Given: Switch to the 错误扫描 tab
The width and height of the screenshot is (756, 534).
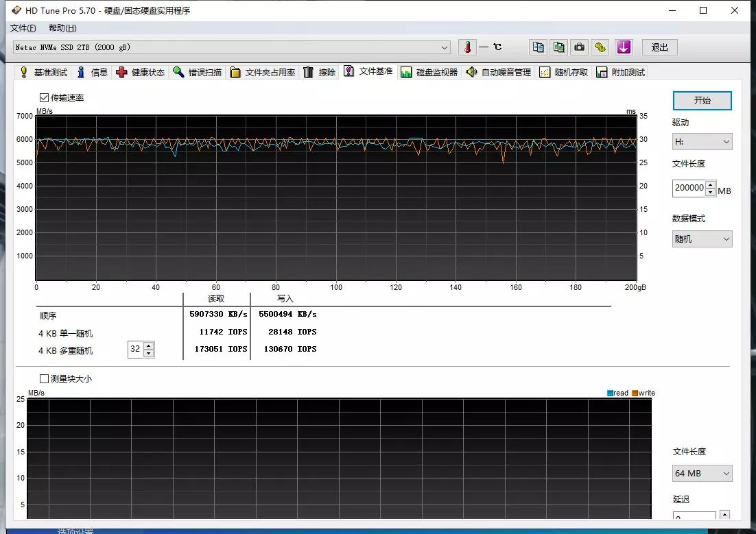Looking at the screenshot, I should (198, 73).
